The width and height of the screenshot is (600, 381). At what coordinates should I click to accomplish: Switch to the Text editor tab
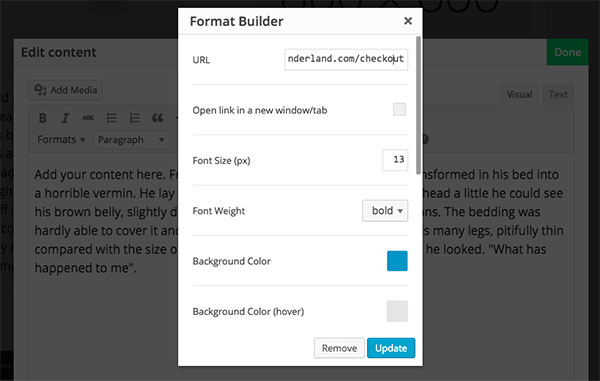point(558,94)
